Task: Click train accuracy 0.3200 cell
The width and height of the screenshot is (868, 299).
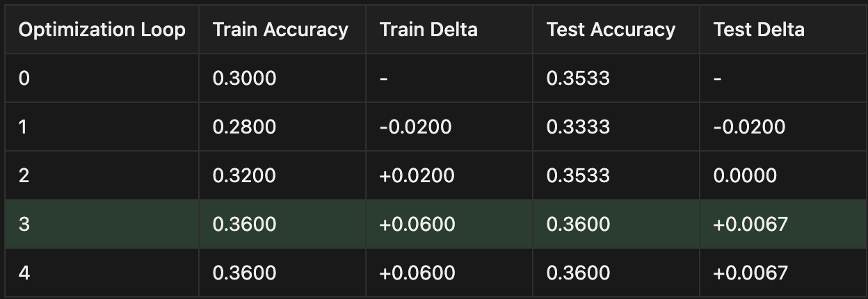Action: (x=244, y=175)
